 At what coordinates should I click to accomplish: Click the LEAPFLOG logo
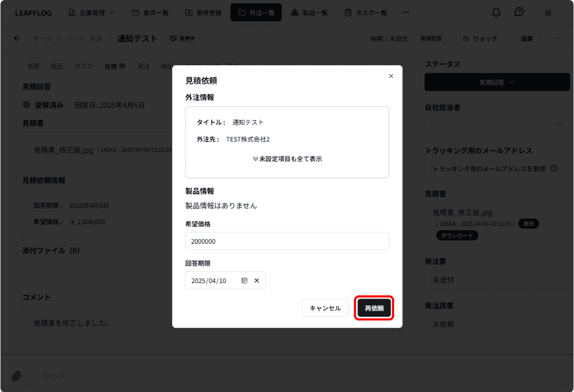coord(33,13)
